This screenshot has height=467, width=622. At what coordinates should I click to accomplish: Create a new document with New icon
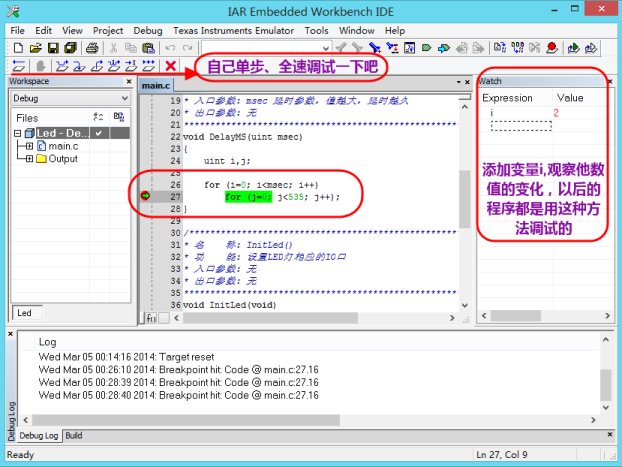18,48
